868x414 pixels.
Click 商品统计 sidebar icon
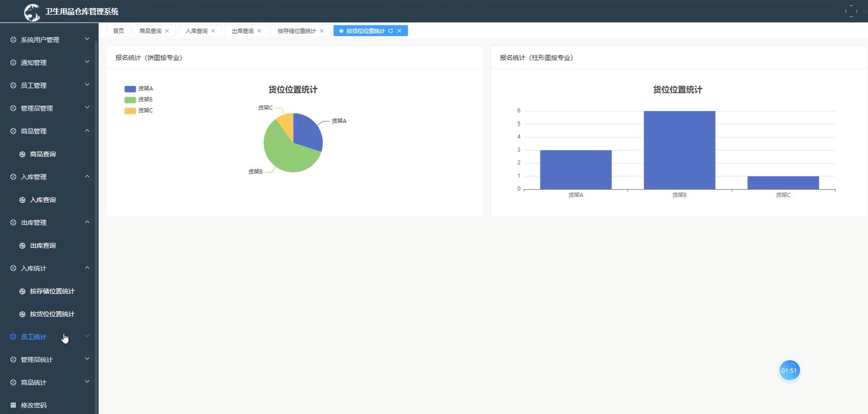pyautogui.click(x=13, y=382)
